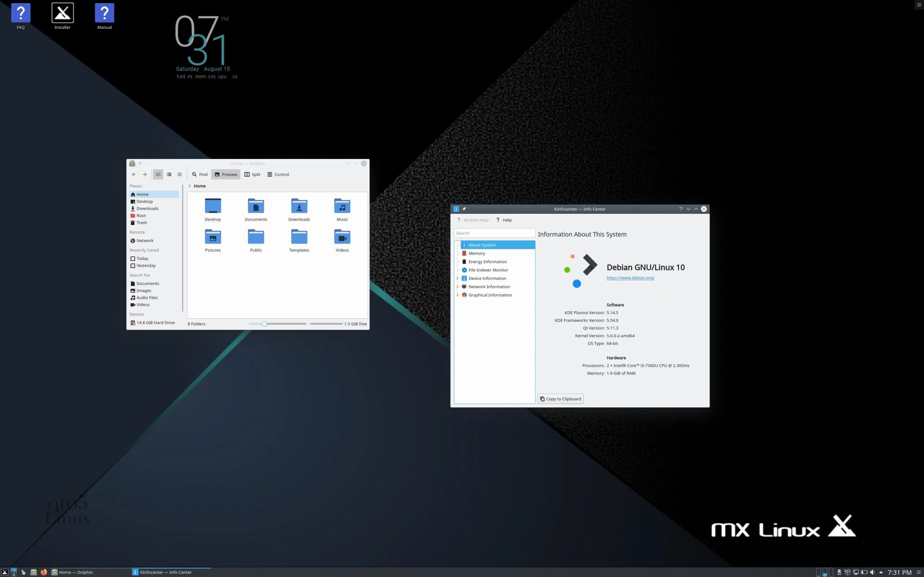Open the debian.org link
The image size is (924, 577).
pyautogui.click(x=631, y=277)
